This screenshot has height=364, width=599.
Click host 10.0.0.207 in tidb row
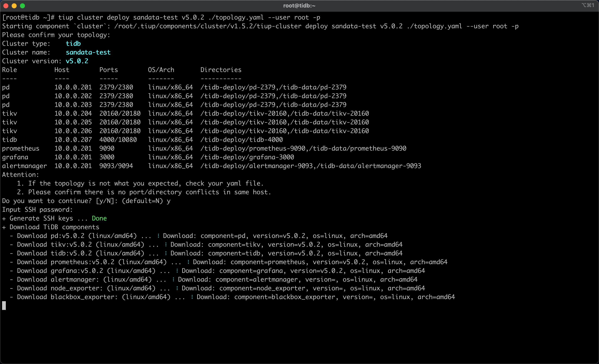click(x=73, y=140)
